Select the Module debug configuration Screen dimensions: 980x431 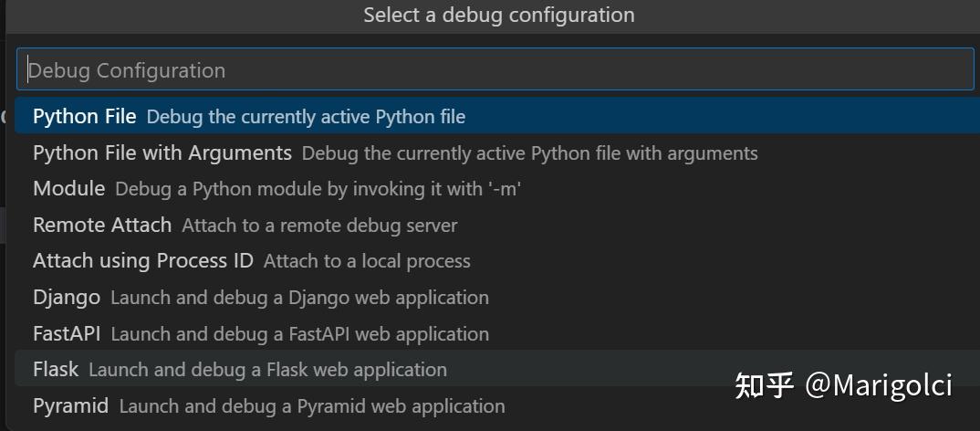(68, 189)
